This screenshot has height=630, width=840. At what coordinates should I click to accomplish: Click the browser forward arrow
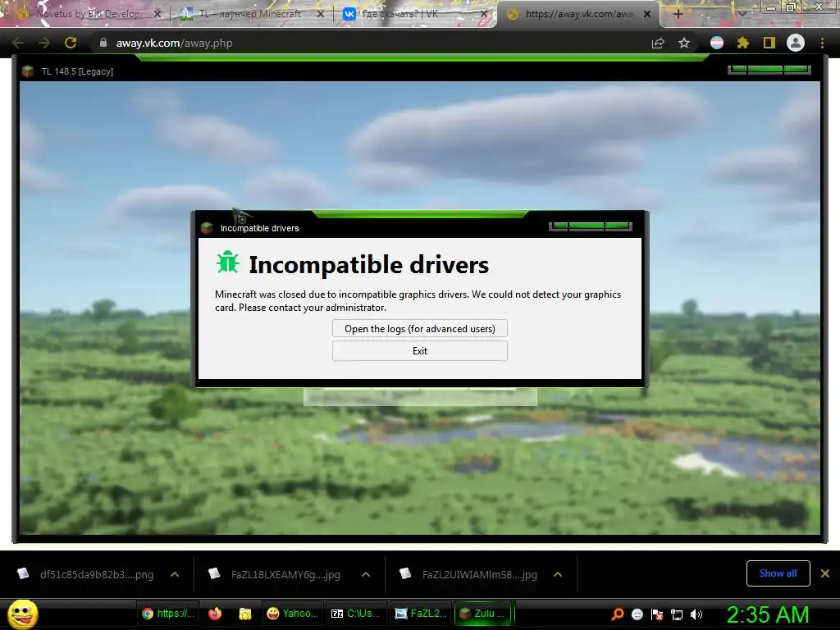(x=44, y=43)
